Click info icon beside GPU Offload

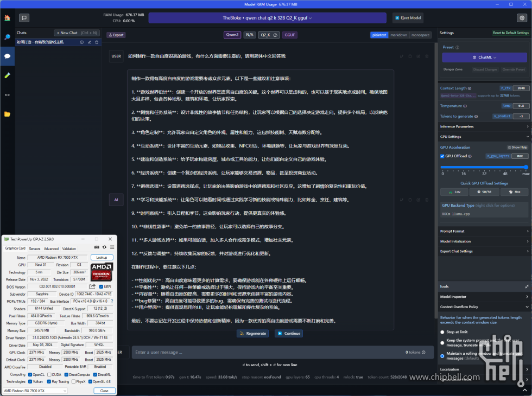point(470,156)
